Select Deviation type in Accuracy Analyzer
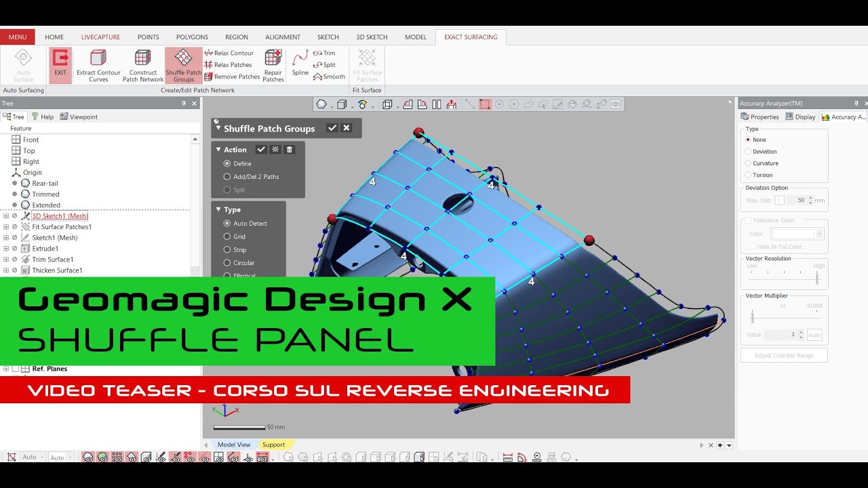 click(748, 152)
